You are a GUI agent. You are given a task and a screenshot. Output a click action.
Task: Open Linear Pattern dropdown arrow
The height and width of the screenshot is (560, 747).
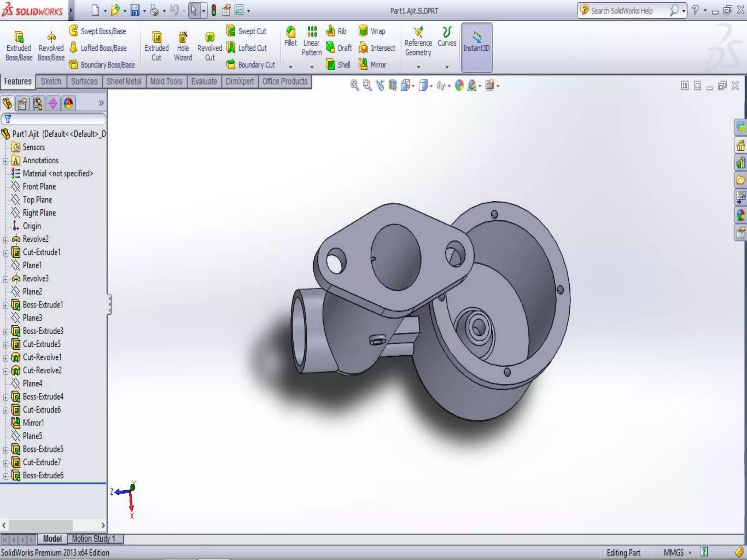pos(312,67)
